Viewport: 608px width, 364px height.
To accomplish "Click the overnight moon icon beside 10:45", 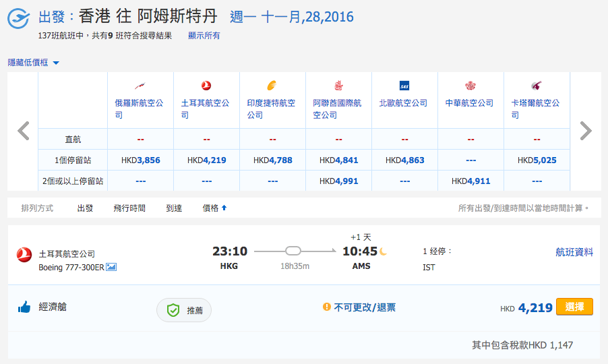I will tap(384, 251).
